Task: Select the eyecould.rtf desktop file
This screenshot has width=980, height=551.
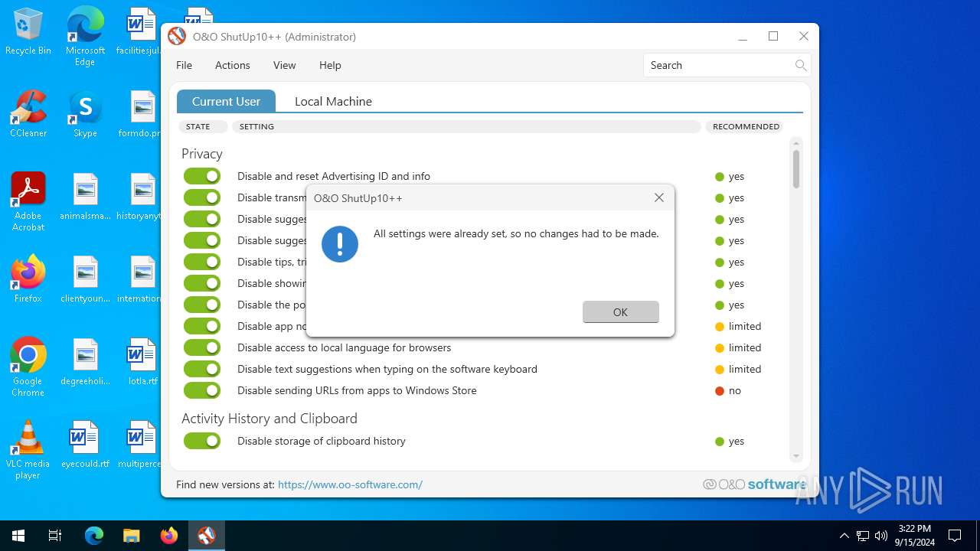Action: coord(85,445)
